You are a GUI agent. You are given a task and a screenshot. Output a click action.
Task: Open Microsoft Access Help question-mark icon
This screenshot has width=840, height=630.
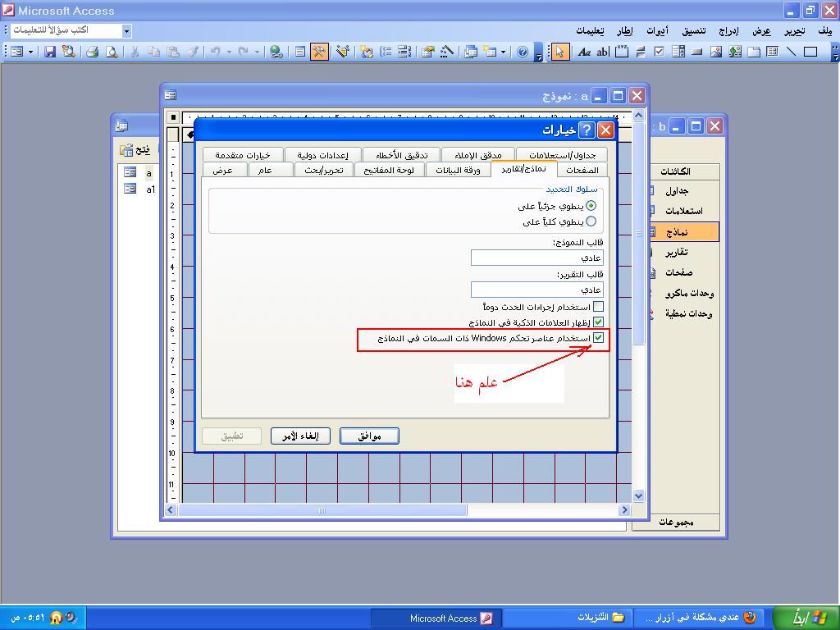[523, 52]
